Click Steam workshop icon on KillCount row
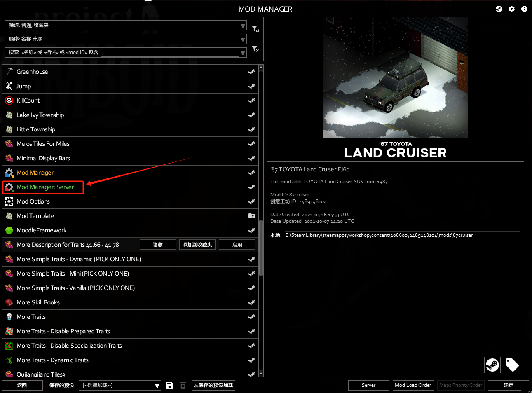 [252, 101]
